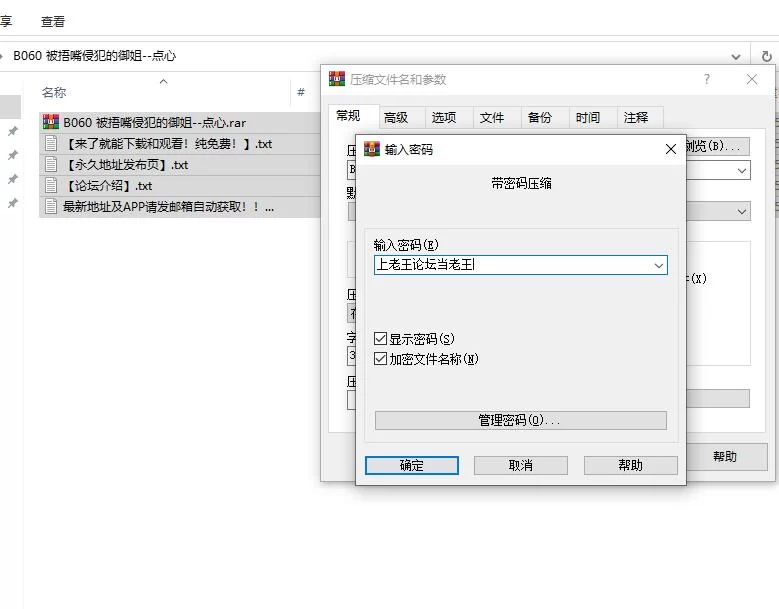Click the 管理密码(O)... button

[520, 421]
